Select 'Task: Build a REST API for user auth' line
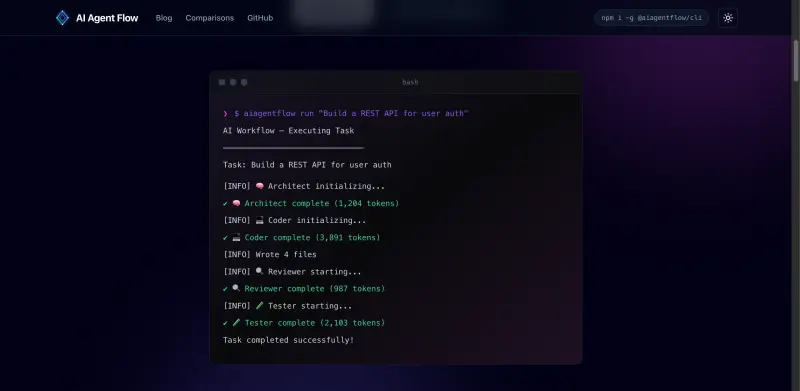Viewport: 800px width, 391px height. (307, 165)
